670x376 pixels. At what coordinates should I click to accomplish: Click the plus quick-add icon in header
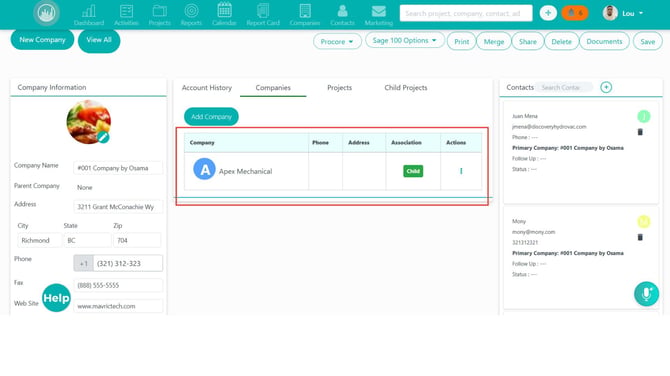click(x=548, y=13)
